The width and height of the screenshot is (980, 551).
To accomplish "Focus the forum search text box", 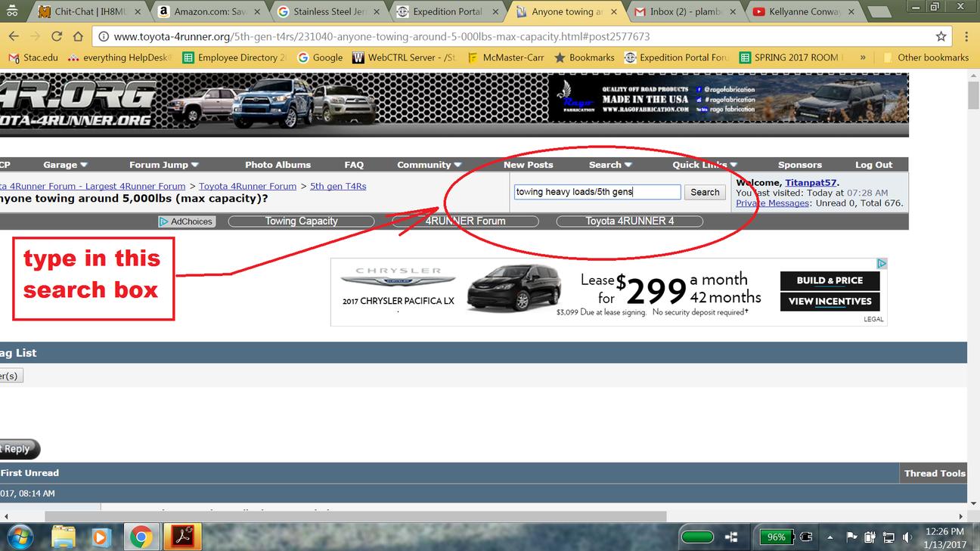I will [597, 192].
